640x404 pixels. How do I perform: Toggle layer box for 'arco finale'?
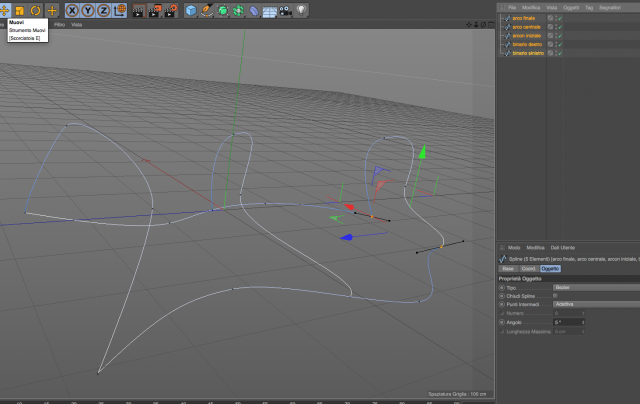coord(550,18)
